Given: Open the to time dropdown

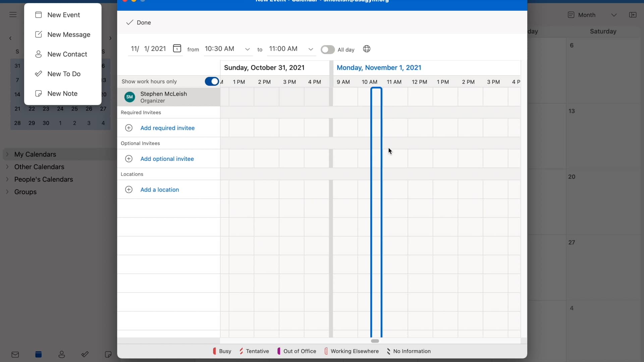Looking at the screenshot, I should pyautogui.click(x=311, y=49).
